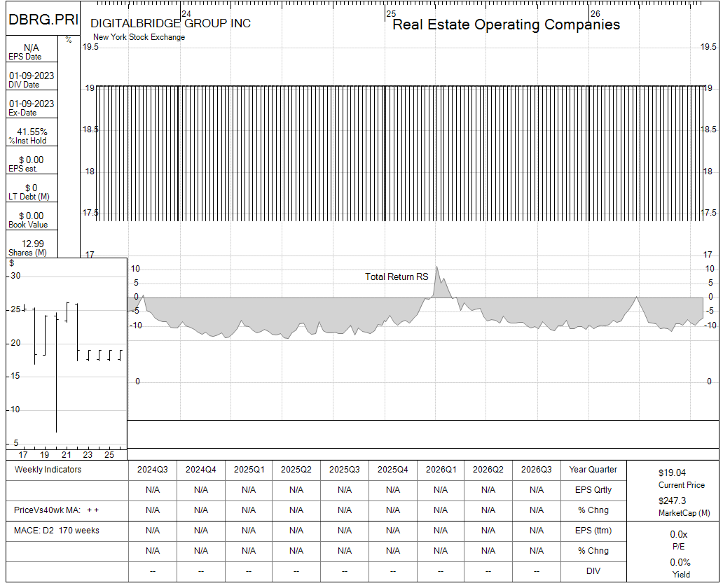Click the year 26 marker on the timeline
The width and height of the screenshot is (723, 588).
pos(595,14)
